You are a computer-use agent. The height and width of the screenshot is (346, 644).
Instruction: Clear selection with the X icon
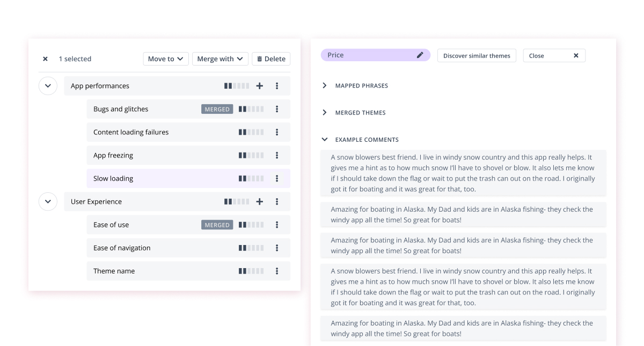[45, 59]
